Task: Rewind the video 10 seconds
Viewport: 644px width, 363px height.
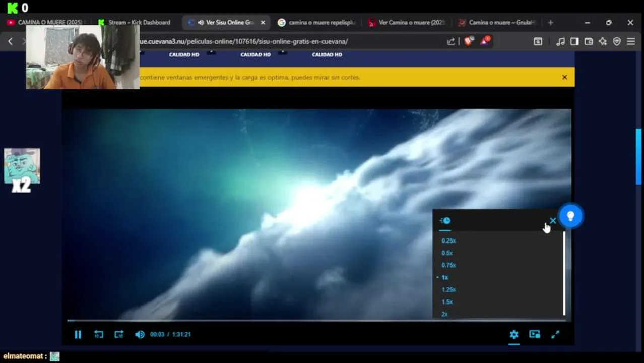Action: 99,334
